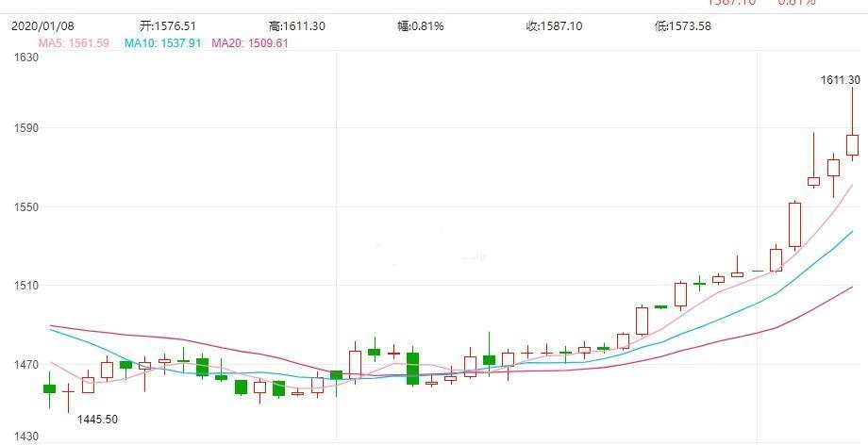This screenshot has height=445, width=868.
Task: Click the MA10: 1537.91 legend
Action: point(162,43)
